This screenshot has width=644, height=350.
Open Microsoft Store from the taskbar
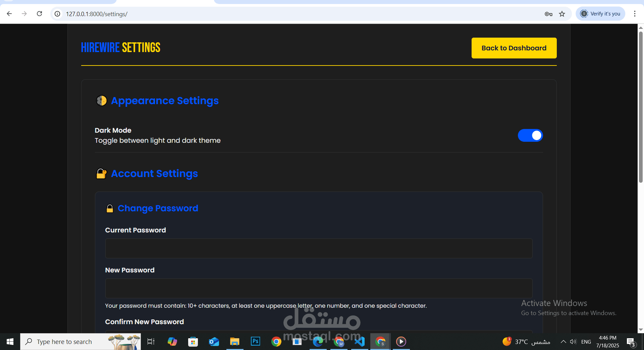pos(193,342)
